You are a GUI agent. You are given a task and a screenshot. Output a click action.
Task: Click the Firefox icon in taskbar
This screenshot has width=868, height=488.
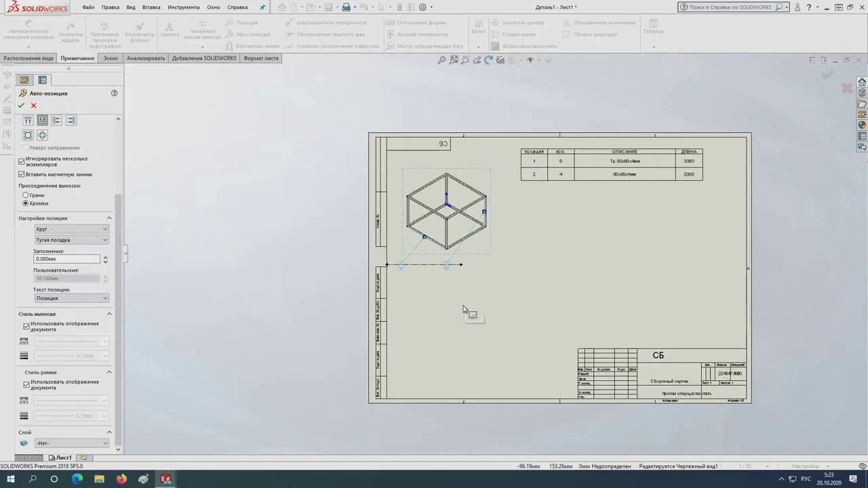click(121, 479)
